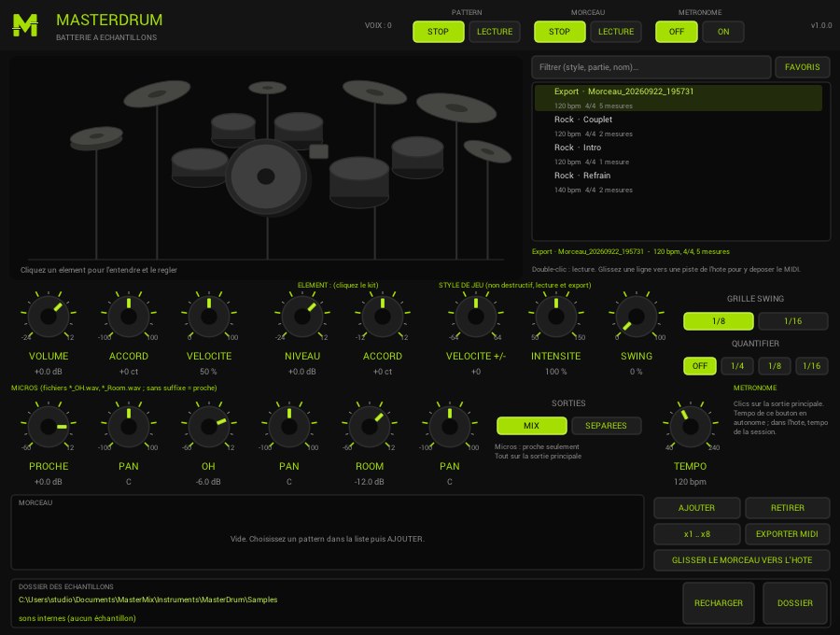Click the element NIVEAU knob

point(302,317)
